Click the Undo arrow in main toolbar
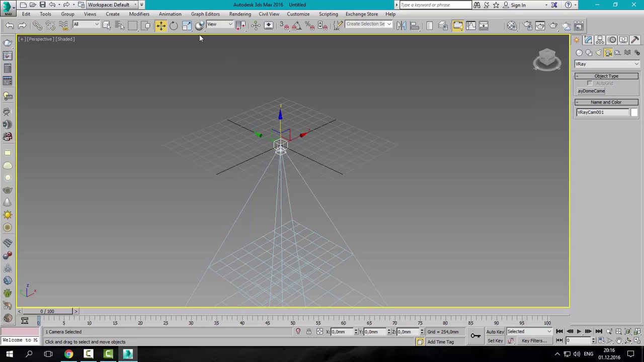644x362 pixels. coord(9,26)
